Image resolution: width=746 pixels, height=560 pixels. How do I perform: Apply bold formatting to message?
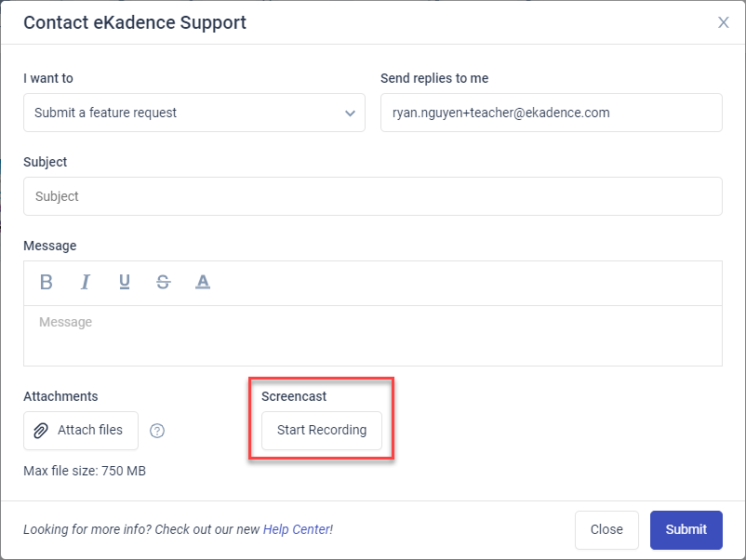(47, 282)
